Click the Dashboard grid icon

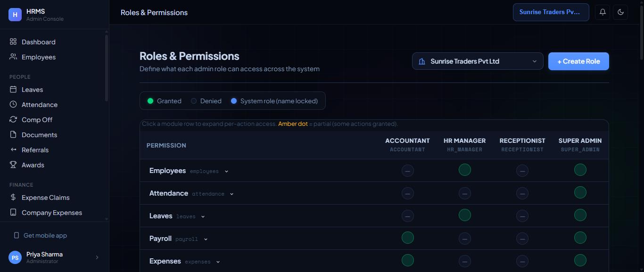13,42
